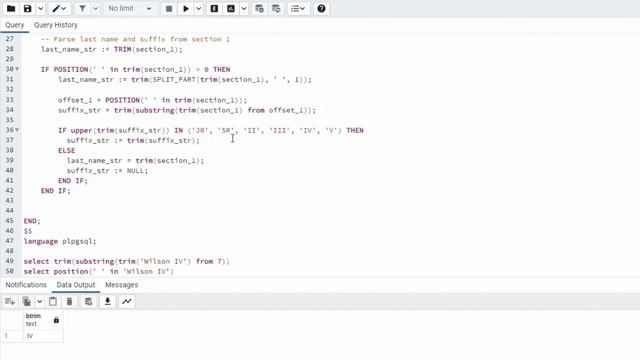Commit the transaction
640x360 pixels.
tap(259, 9)
